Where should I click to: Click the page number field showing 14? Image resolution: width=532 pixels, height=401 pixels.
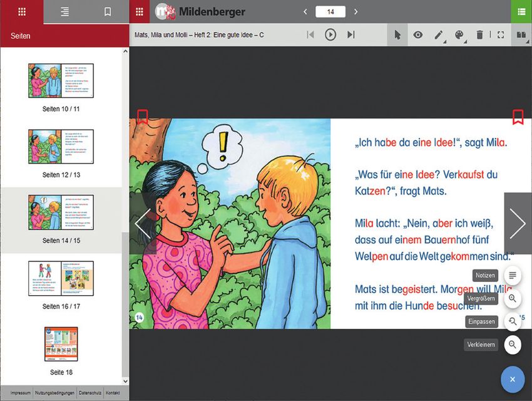point(330,12)
